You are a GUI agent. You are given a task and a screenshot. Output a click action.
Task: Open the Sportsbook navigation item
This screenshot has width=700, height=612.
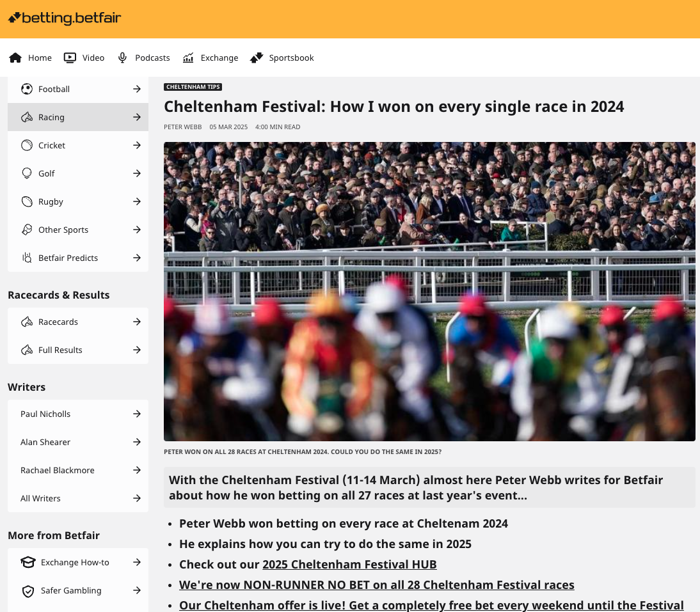pyautogui.click(x=282, y=58)
